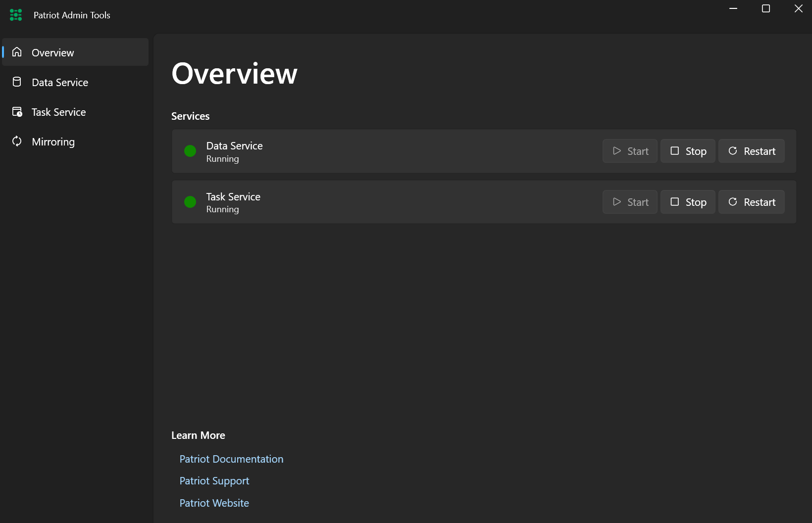
Task: Open the Patriot Documentation link
Action: [x=231, y=459]
